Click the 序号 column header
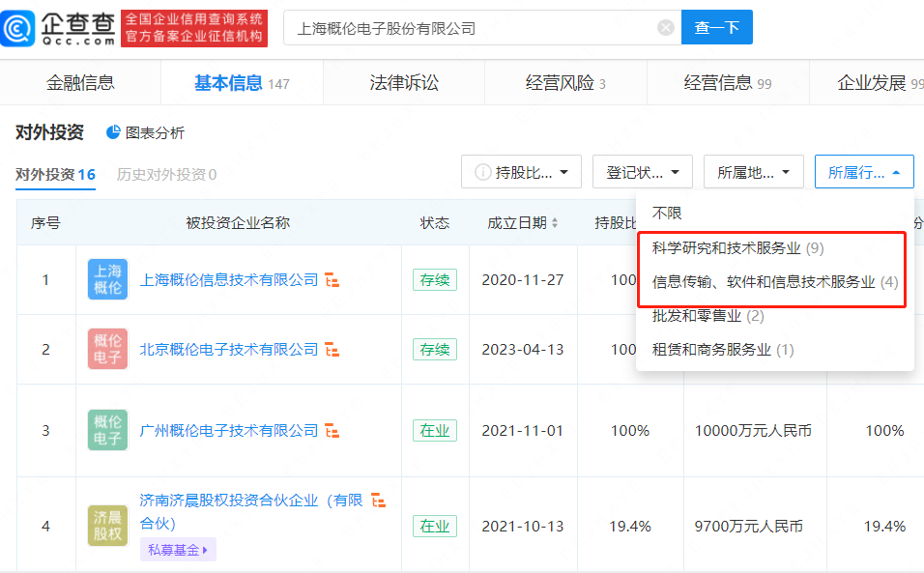 (x=45, y=222)
